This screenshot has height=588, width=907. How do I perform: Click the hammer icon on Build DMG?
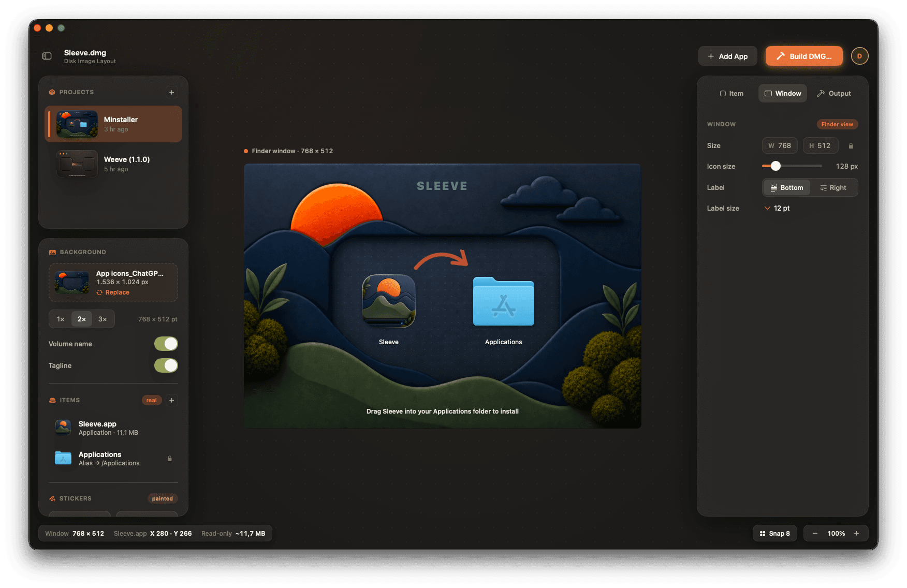pyautogui.click(x=780, y=56)
